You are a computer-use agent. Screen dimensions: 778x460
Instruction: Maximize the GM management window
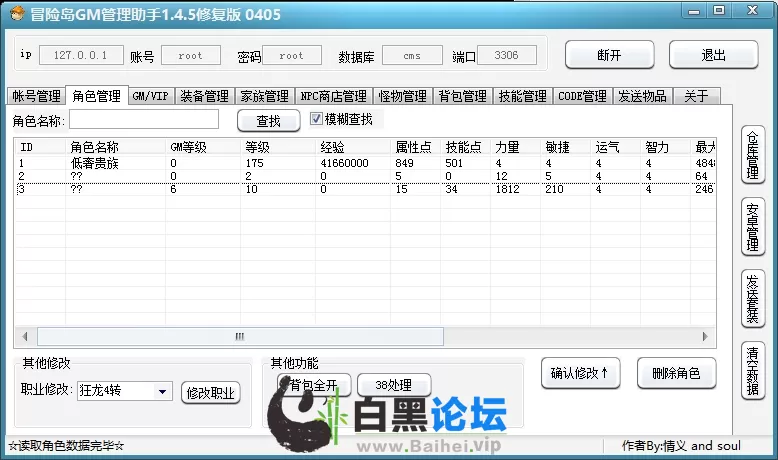tap(720, 10)
